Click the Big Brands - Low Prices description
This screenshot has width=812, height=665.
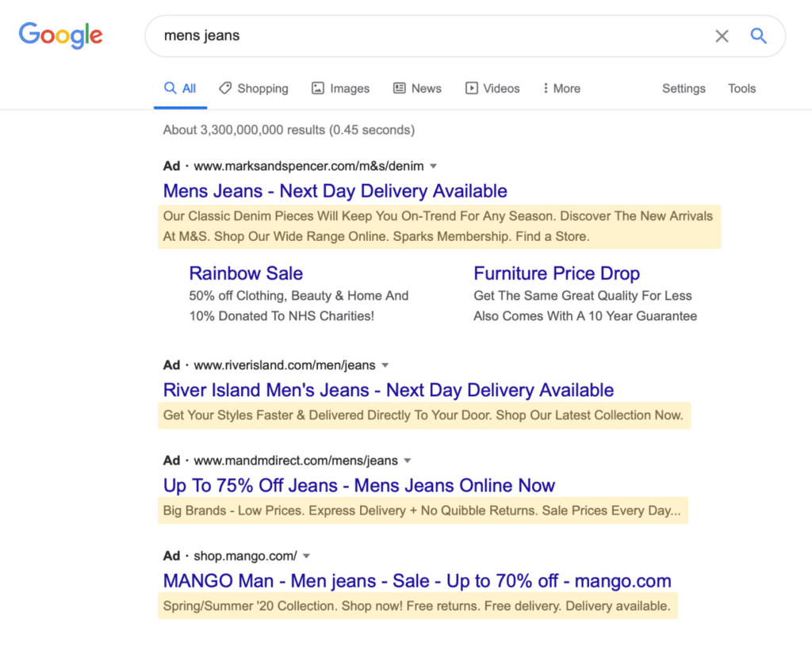423,510
